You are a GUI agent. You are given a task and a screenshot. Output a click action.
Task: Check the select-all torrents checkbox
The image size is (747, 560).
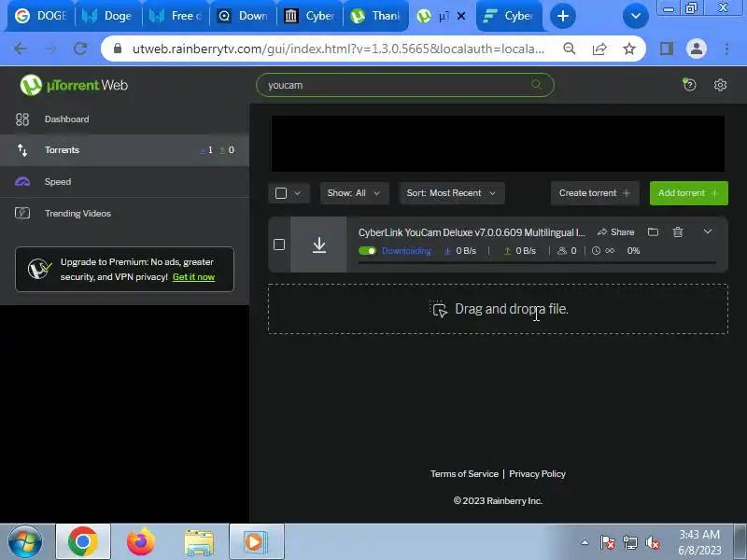281,193
